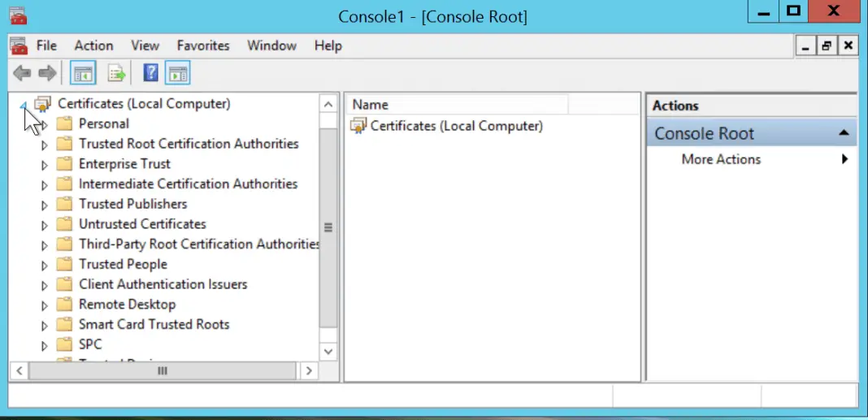This screenshot has height=420, width=868.
Task: Toggle the Show/Hide Action Pane toolbar icon
Action: pyautogui.click(x=177, y=74)
